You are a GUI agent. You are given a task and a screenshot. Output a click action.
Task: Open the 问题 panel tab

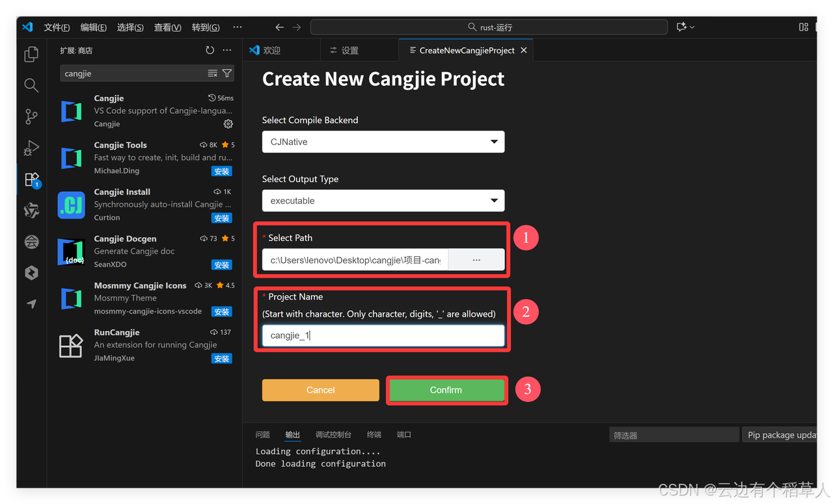263,434
